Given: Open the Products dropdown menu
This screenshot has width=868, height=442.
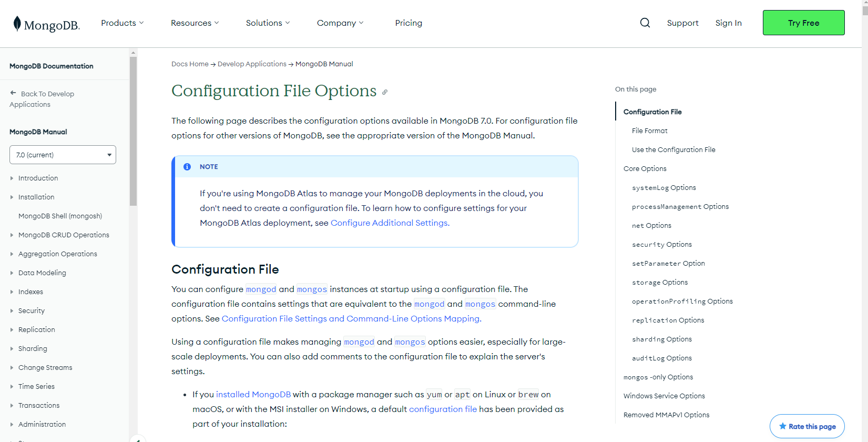Looking at the screenshot, I should [x=122, y=23].
